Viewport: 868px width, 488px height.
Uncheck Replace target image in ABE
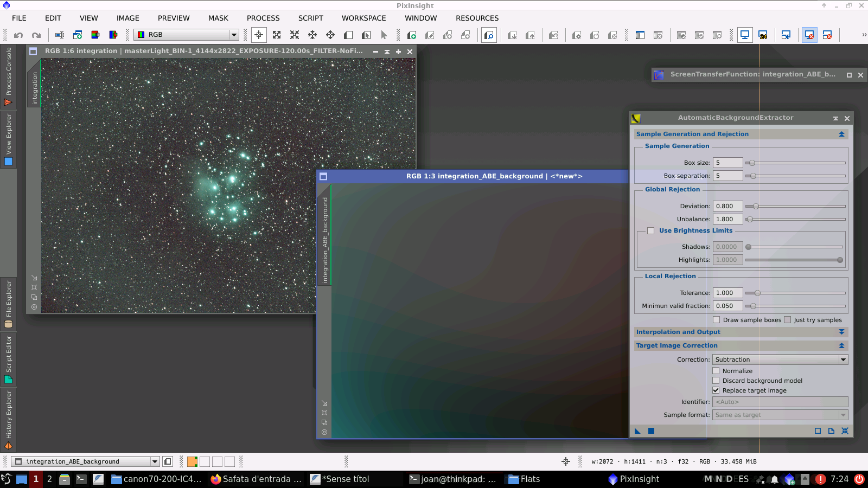717,390
